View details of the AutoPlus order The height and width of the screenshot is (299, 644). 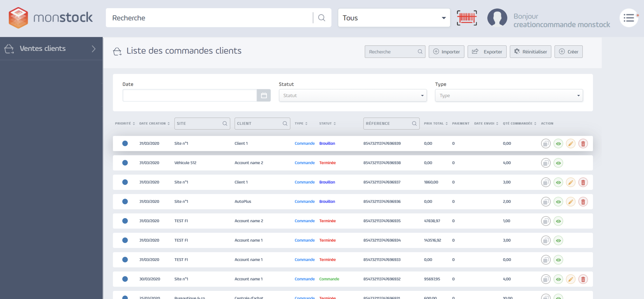pyautogui.click(x=558, y=202)
